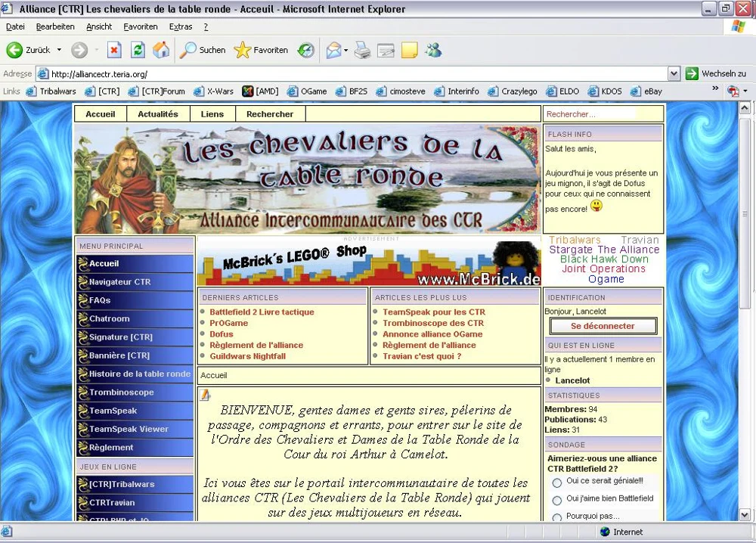Switch to the Liens site tab
Viewport: 756px width, 543px height.
tap(212, 113)
